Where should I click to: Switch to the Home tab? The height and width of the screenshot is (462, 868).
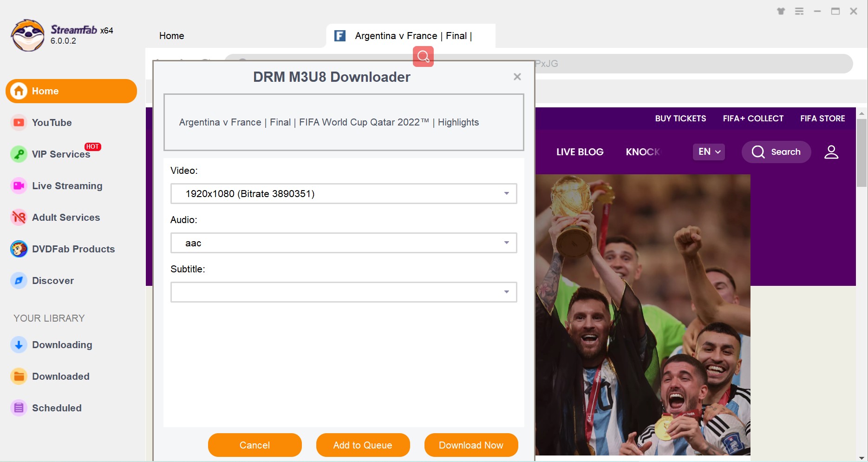(x=171, y=36)
